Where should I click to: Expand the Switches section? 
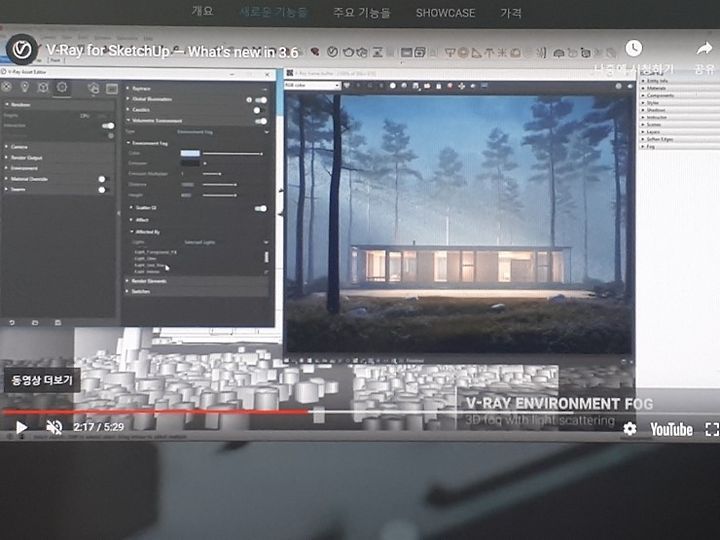click(197, 292)
